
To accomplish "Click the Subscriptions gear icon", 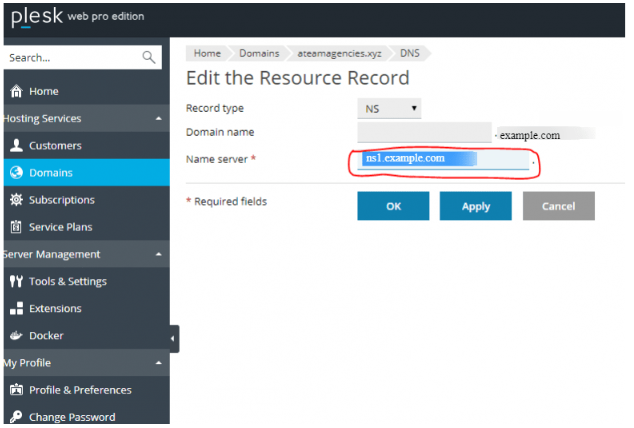I will 16,200.
